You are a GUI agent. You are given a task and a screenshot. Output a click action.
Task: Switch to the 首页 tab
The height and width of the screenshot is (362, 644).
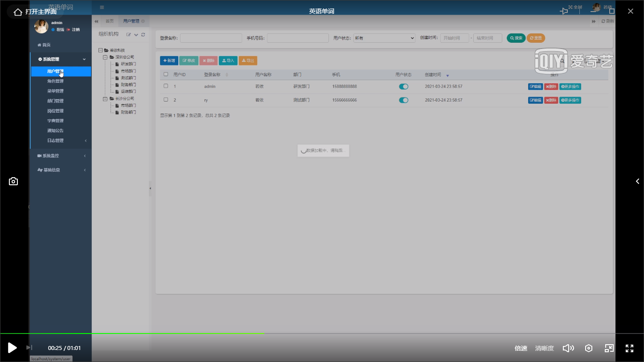tap(109, 21)
